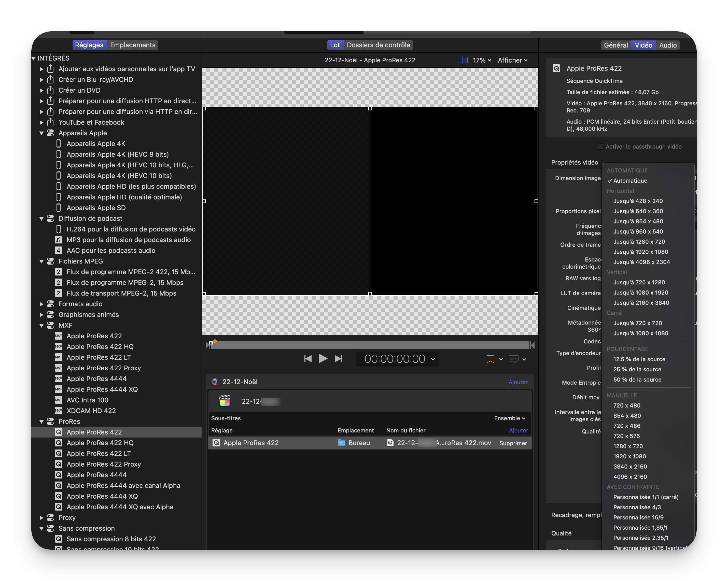Click the orange marker bookmark icon
The width and height of the screenshot is (728, 581).
pyautogui.click(x=490, y=359)
